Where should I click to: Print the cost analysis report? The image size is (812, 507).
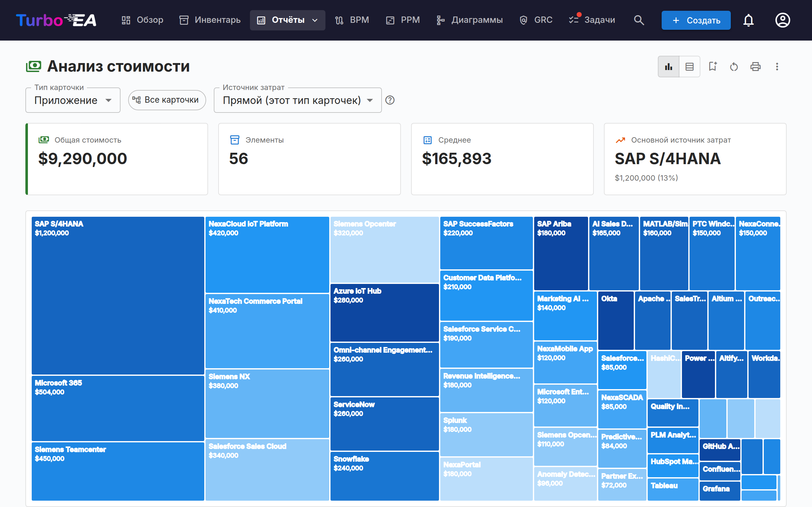(x=755, y=67)
